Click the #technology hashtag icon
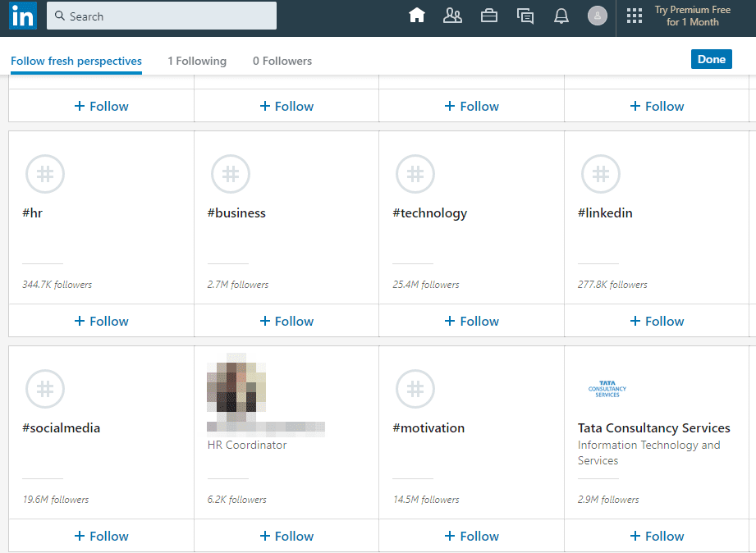Image resolution: width=756 pixels, height=553 pixels. pos(415,174)
